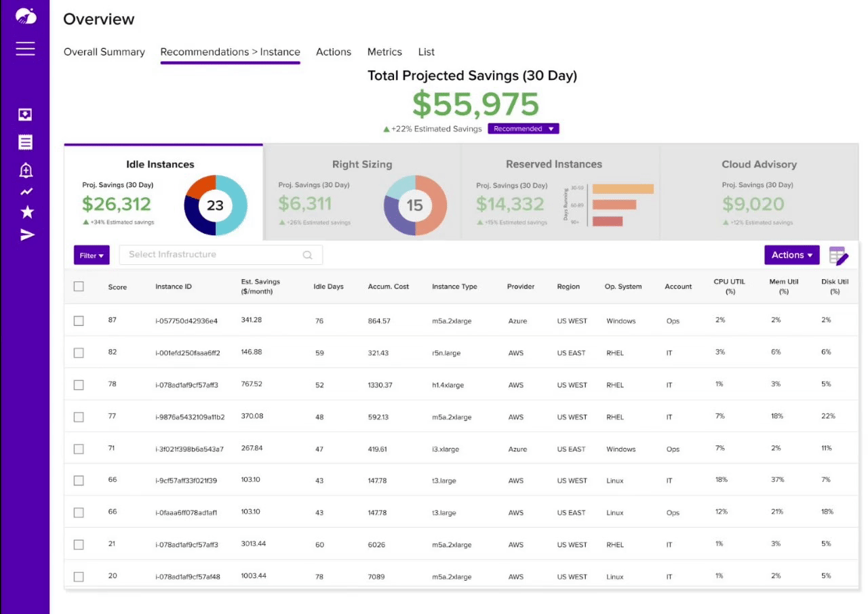Switch to the List tab
This screenshot has width=868, height=614.
click(427, 52)
